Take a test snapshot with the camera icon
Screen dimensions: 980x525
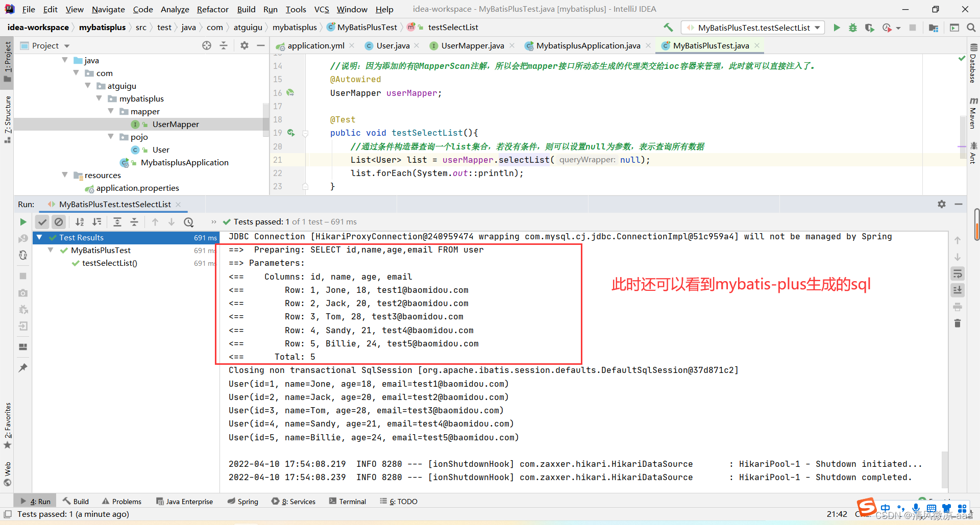[x=22, y=293]
